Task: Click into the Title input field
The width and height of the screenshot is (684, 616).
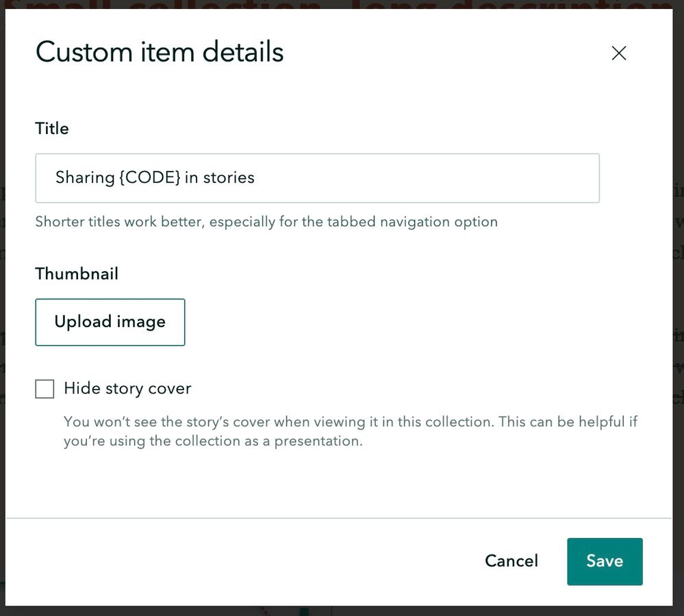Action: 317,178
